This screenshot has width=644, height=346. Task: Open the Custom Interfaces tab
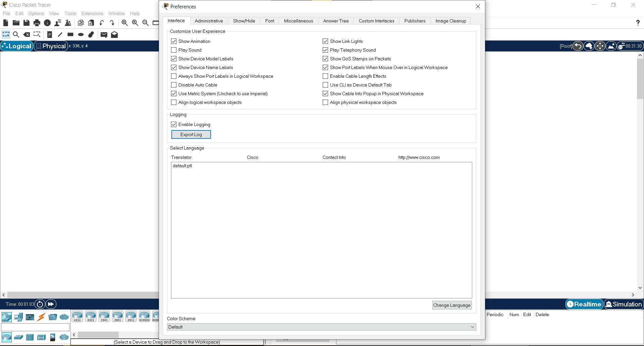coord(376,21)
